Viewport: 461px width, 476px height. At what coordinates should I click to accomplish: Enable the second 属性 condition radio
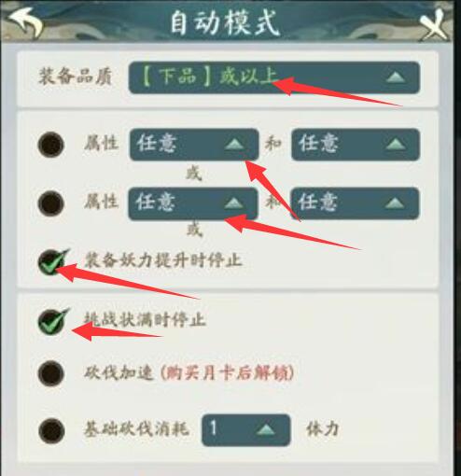tap(50, 203)
